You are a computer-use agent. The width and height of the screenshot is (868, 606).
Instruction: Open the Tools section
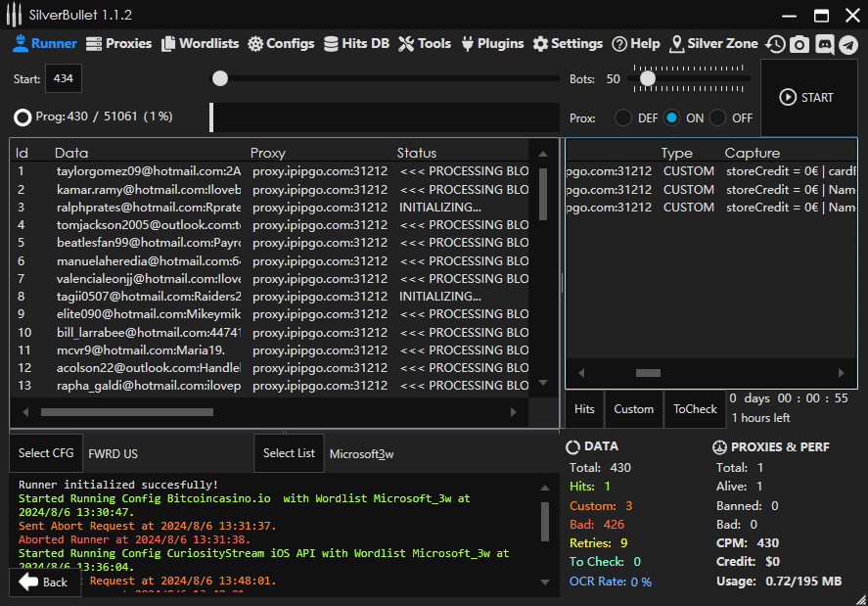click(425, 43)
